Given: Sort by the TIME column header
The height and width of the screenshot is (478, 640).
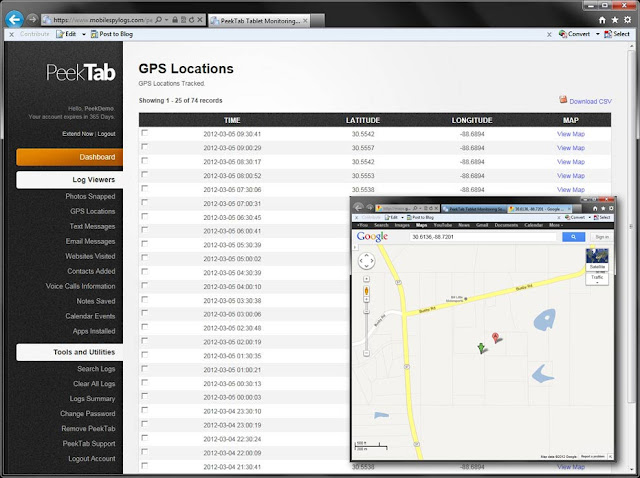Looking at the screenshot, I should pyautogui.click(x=232, y=120).
